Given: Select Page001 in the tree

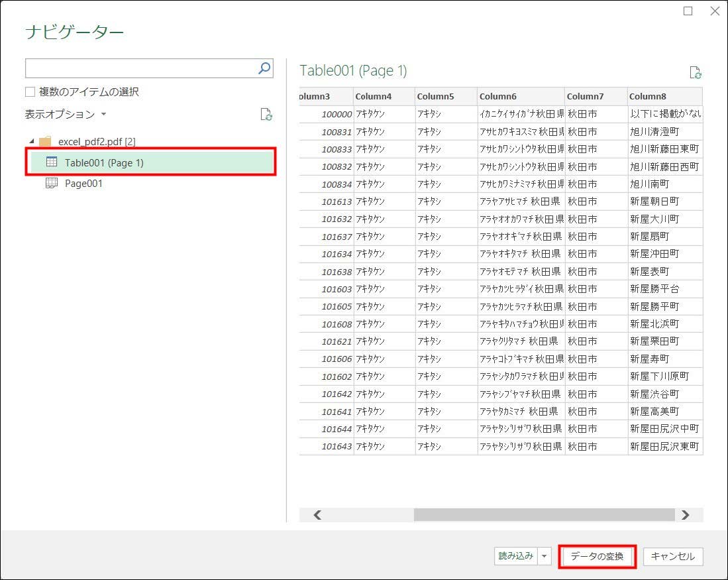Looking at the screenshot, I should 83,184.
